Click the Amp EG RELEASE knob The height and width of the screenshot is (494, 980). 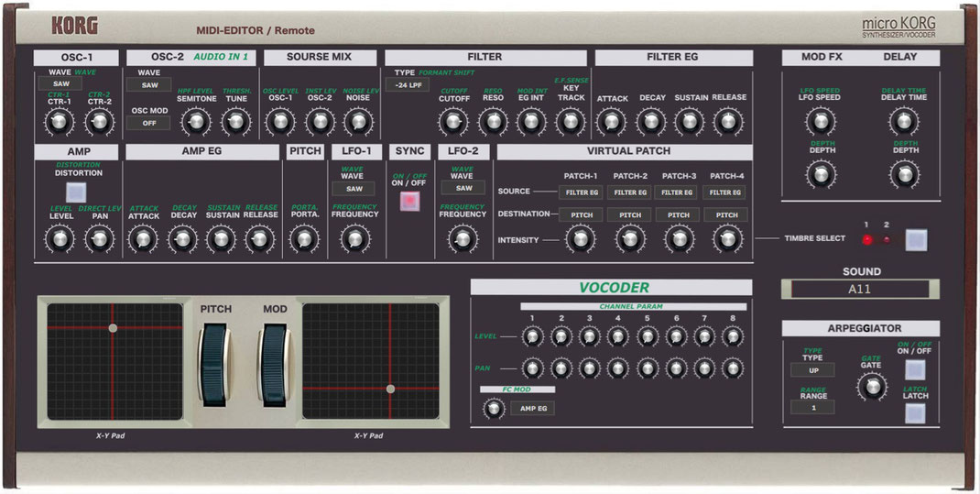(x=260, y=239)
